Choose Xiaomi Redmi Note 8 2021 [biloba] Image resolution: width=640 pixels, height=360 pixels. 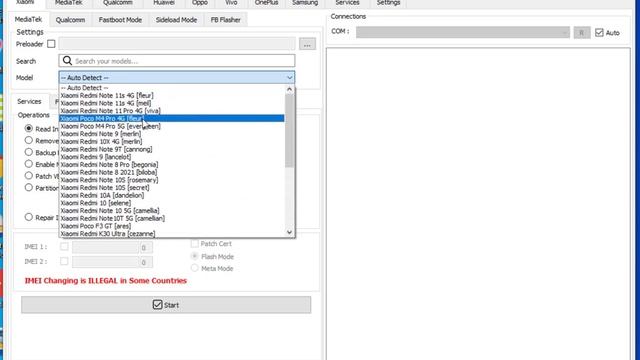point(172,172)
